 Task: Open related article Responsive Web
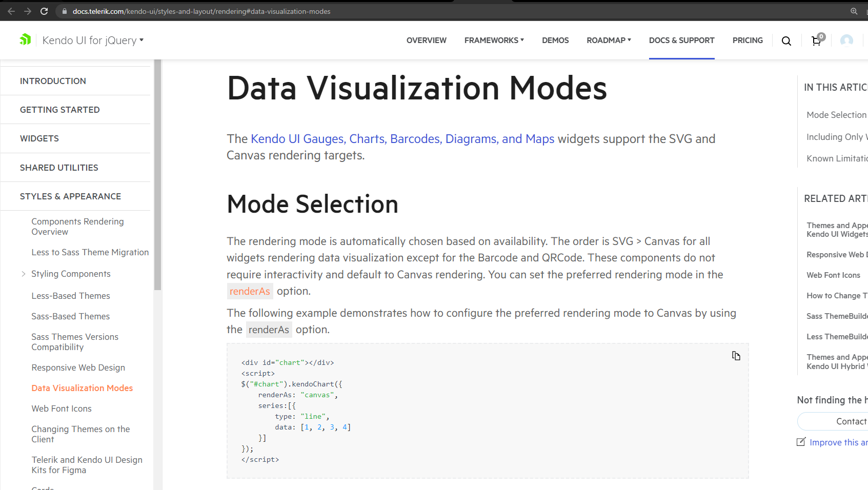[x=837, y=255]
